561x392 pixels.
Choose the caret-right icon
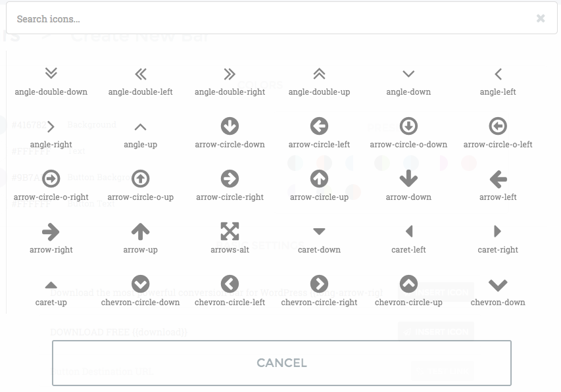(x=498, y=231)
